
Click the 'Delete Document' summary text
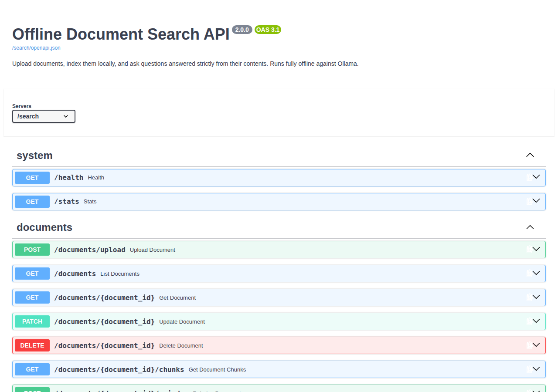pyautogui.click(x=181, y=346)
